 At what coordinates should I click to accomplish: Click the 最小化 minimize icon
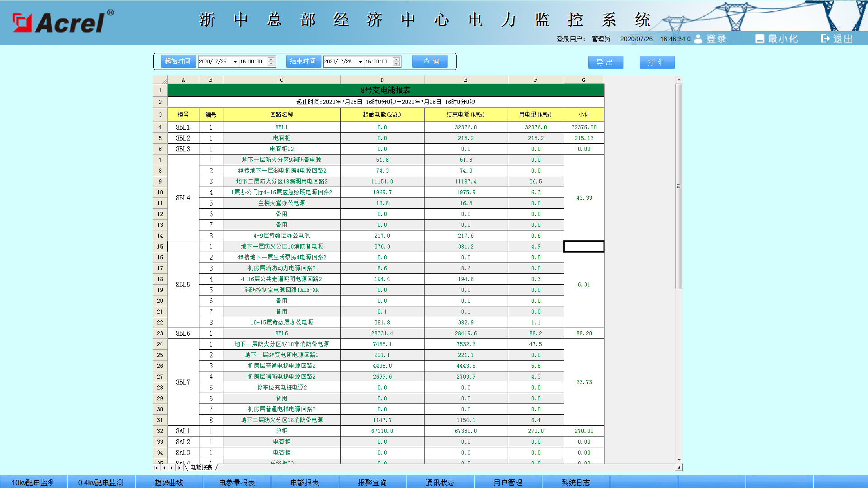click(x=759, y=39)
